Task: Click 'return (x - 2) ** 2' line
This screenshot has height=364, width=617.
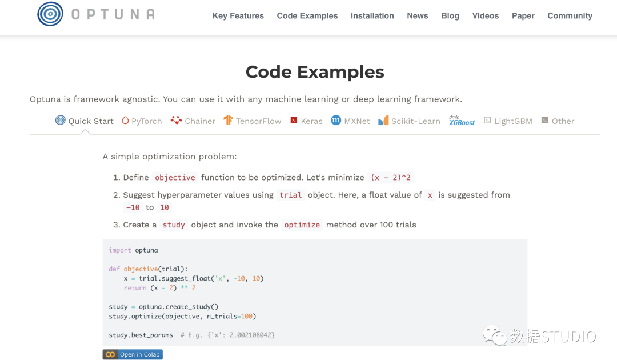Action: 160,288
